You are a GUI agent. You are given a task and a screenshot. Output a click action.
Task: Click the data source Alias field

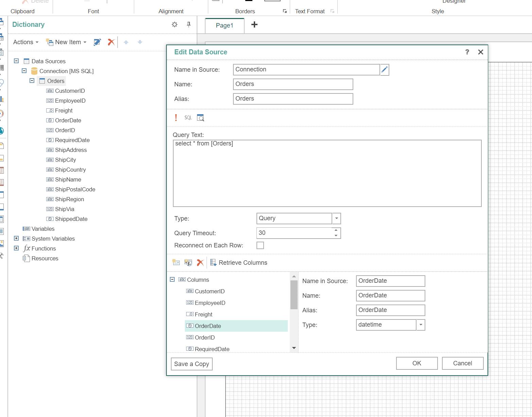(x=293, y=99)
